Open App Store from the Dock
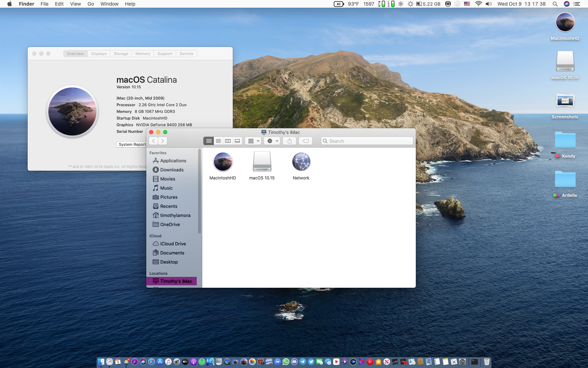Viewport: 588px width, 368px height. [160, 362]
